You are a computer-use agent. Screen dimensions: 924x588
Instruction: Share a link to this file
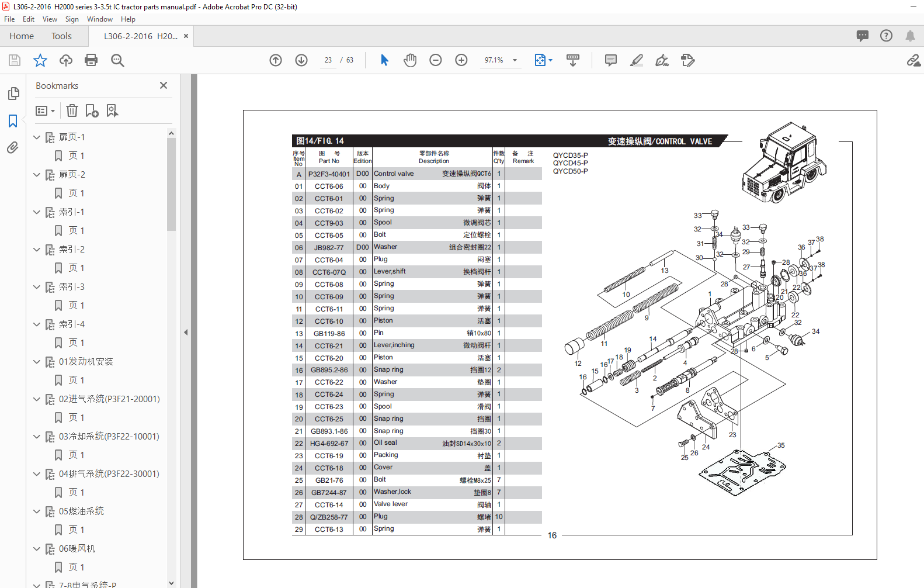(913, 60)
